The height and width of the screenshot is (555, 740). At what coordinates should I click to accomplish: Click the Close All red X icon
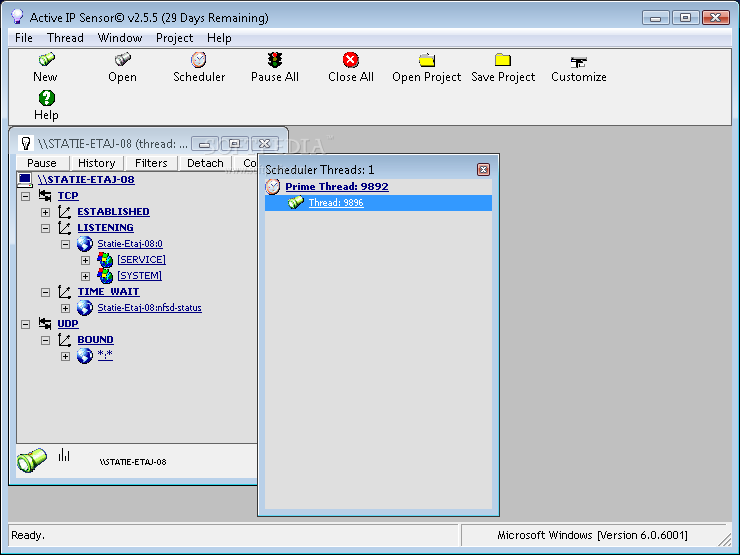click(351, 59)
